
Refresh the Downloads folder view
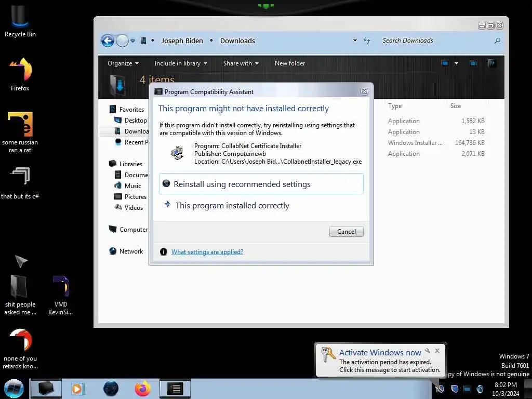[x=367, y=41]
